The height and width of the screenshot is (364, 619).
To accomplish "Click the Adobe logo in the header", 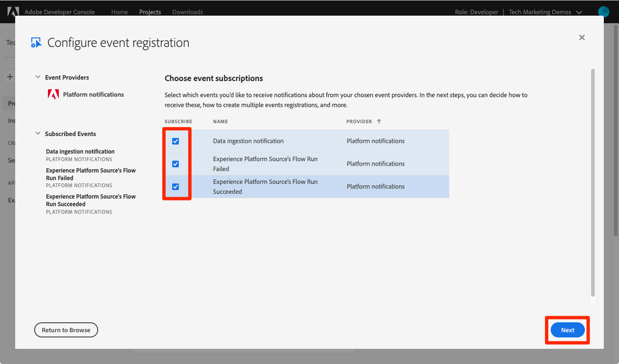I will pyautogui.click(x=13, y=12).
